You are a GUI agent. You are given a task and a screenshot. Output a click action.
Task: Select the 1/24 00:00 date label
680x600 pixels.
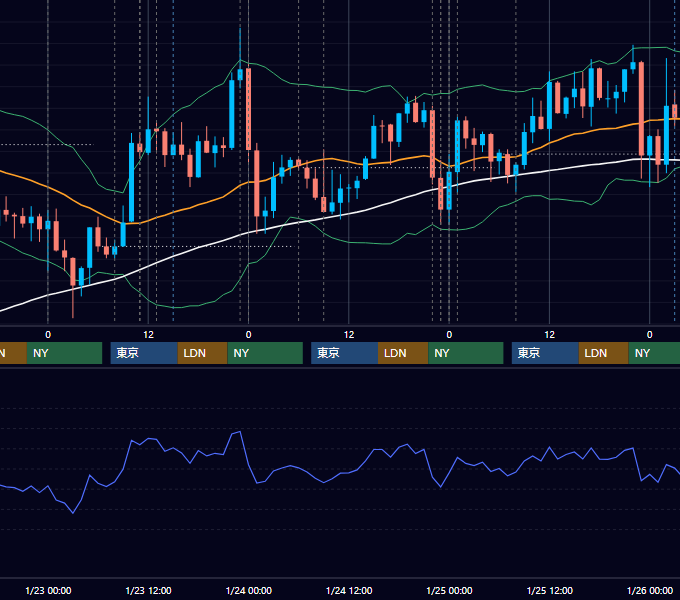248,590
